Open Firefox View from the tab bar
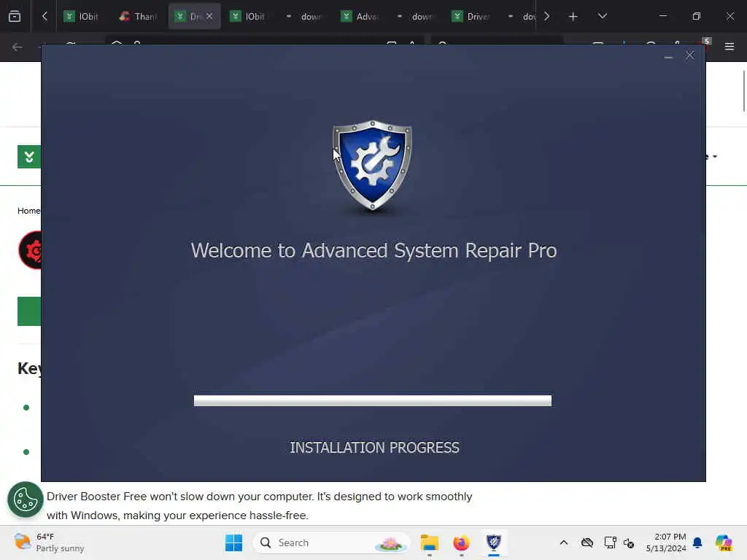747x560 pixels. (x=15, y=16)
